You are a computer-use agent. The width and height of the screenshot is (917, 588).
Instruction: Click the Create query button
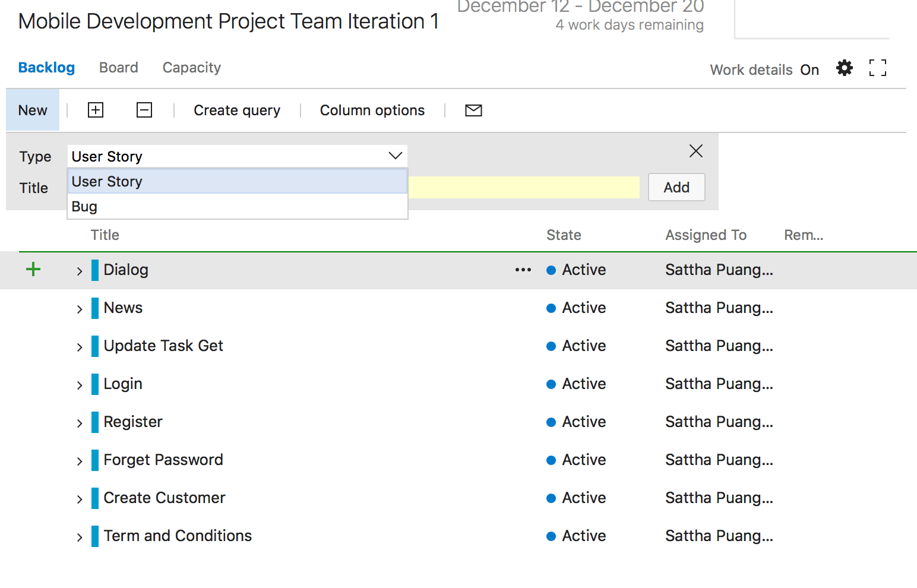237,110
